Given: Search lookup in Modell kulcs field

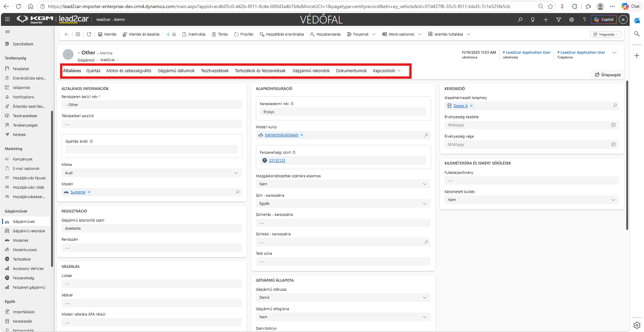Looking at the screenshot, I should (426, 135).
